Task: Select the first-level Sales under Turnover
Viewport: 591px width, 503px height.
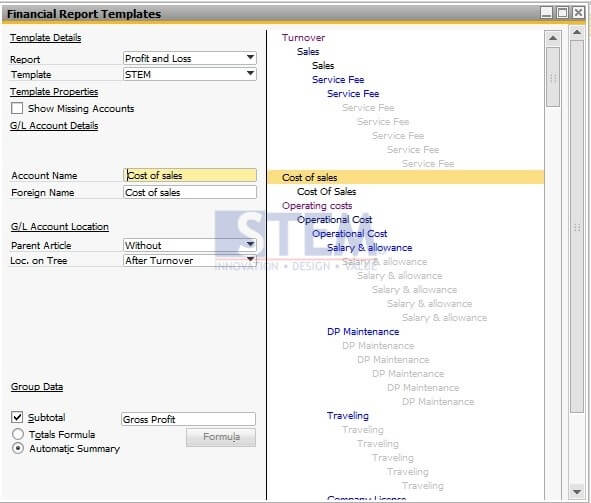Action: 308,52
